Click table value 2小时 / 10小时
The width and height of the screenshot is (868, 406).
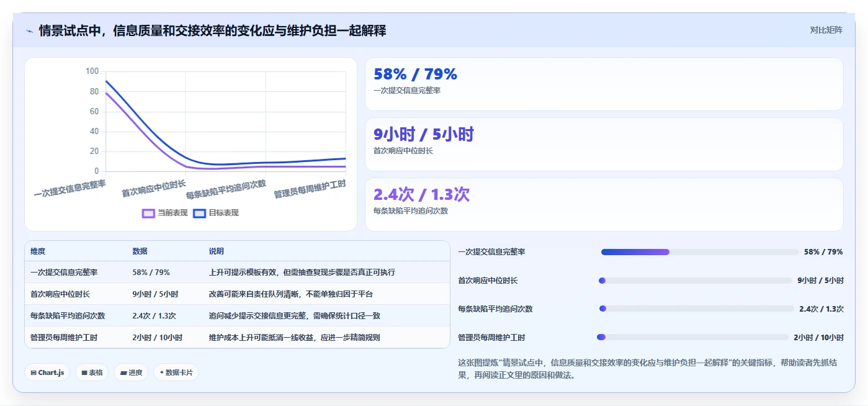click(x=157, y=338)
